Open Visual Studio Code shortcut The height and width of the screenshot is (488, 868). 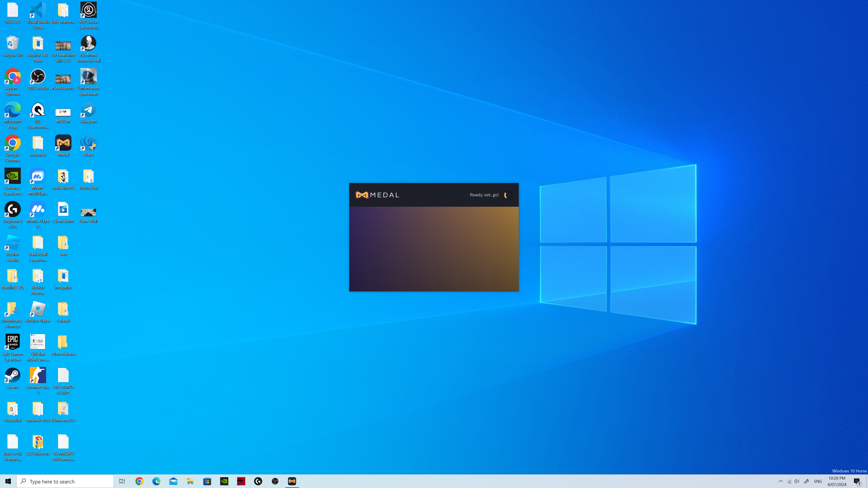[x=38, y=10]
